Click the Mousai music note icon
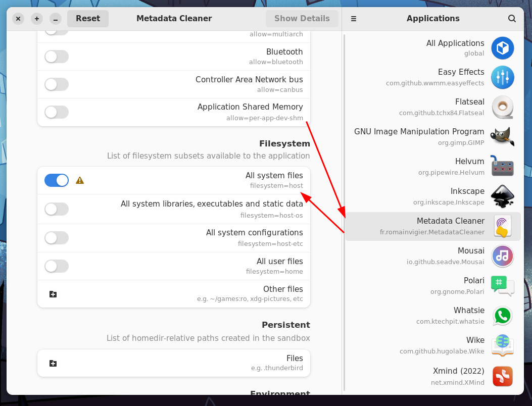The width and height of the screenshot is (532, 406). pyautogui.click(x=503, y=256)
